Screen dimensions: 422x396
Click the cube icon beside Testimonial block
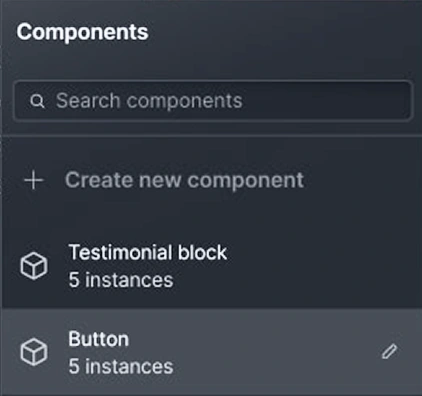click(x=34, y=266)
